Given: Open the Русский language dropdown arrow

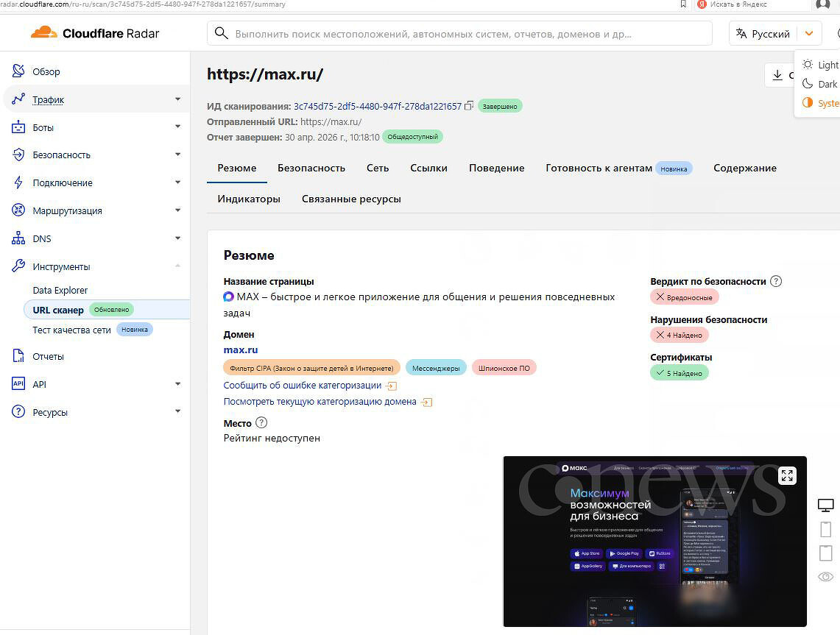Looking at the screenshot, I should pos(809,34).
